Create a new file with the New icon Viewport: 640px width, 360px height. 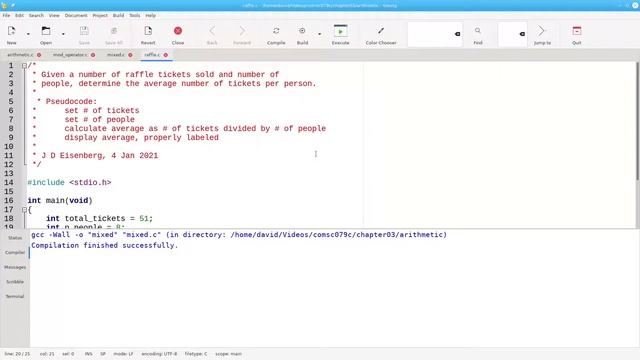tap(11, 31)
